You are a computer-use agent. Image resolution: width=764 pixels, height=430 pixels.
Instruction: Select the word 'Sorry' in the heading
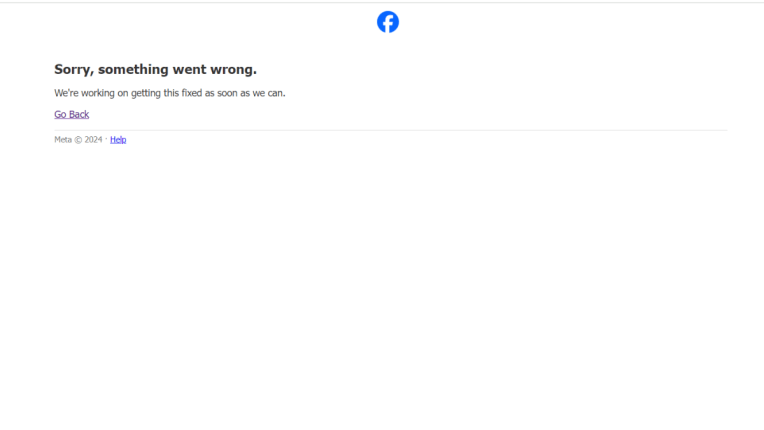[72, 69]
